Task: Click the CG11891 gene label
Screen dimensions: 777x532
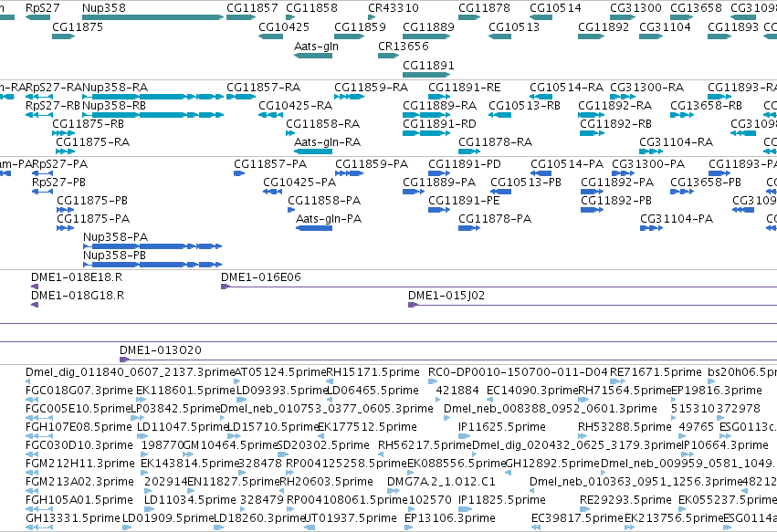Action: [x=428, y=66]
